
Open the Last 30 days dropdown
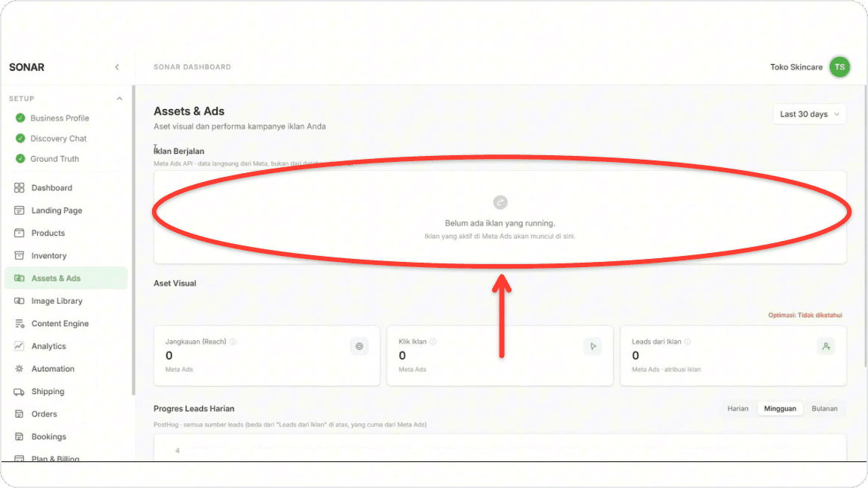pyautogui.click(x=809, y=114)
